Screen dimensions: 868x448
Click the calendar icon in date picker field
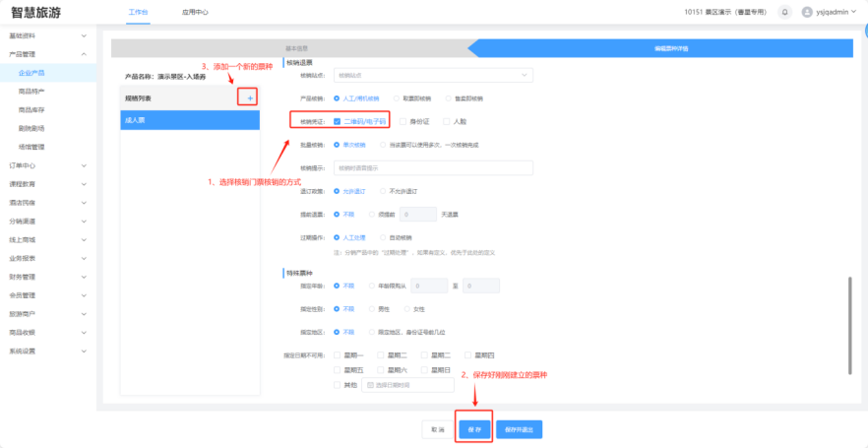pyautogui.click(x=369, y=384)
